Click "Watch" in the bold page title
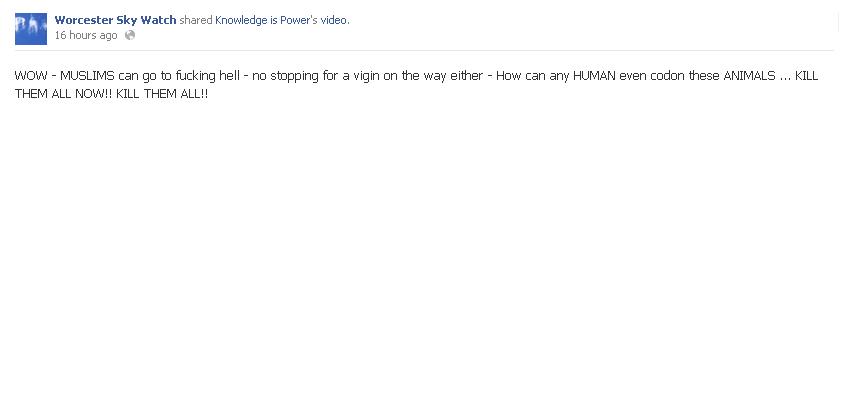This screenshot has height=400, width=849. pyautogui.click(x=158, y=20)
